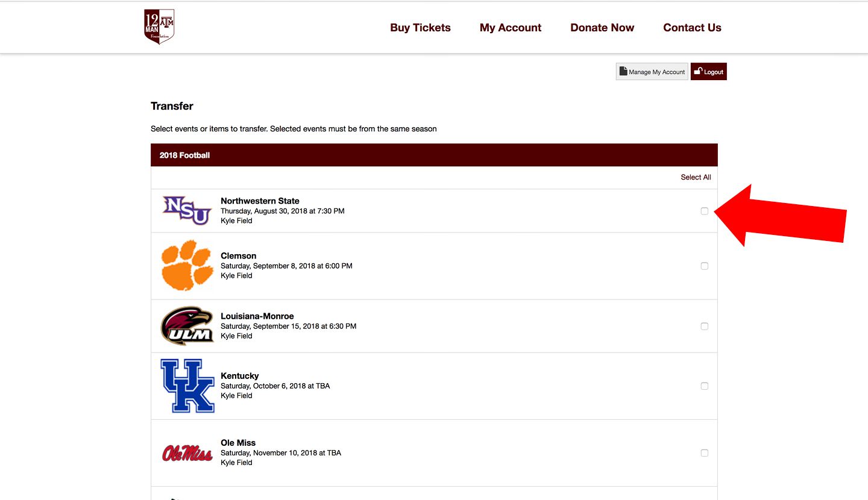Viewport: 868px width, 500px height.
Task: Open the Buy Tickets menu
Action: (x=420, y=28)
